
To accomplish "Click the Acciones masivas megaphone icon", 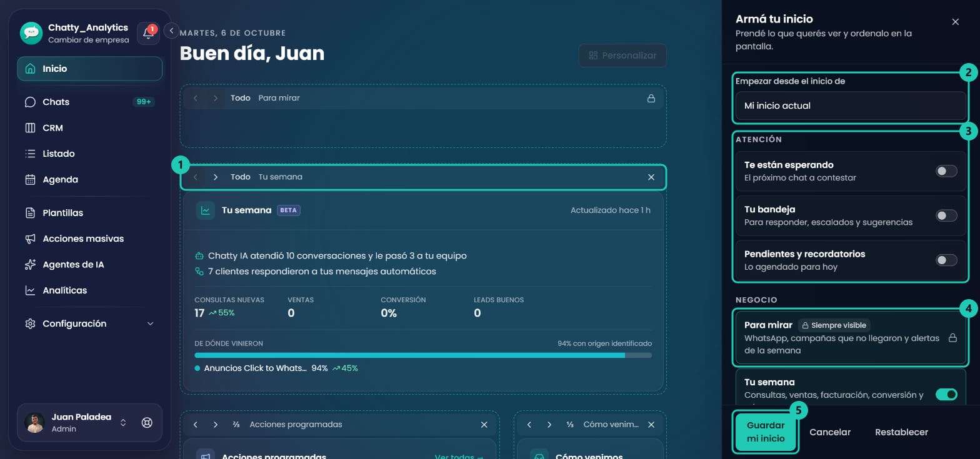I will [30, 239].
